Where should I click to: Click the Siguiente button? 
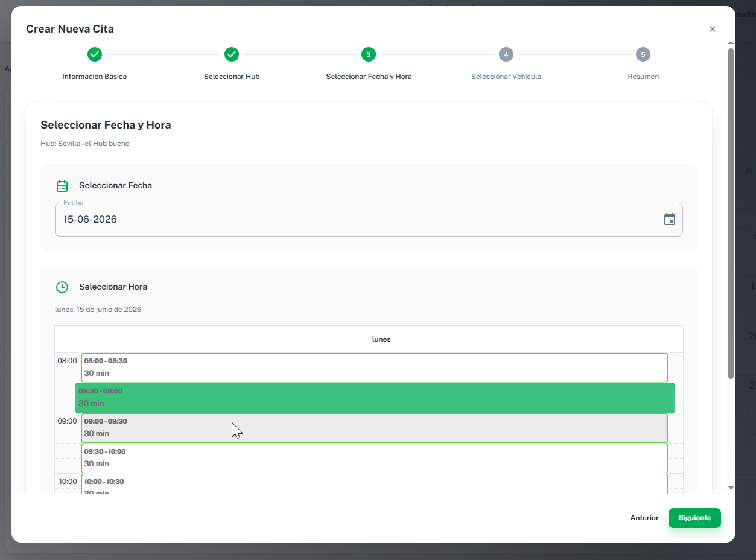pyautogui.click(x=694, y=518)
